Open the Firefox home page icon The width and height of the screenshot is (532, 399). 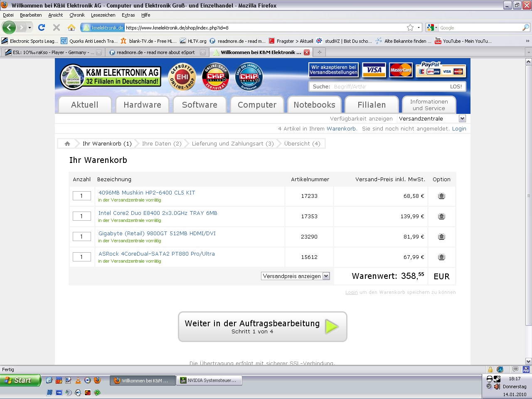click(71, 27)
